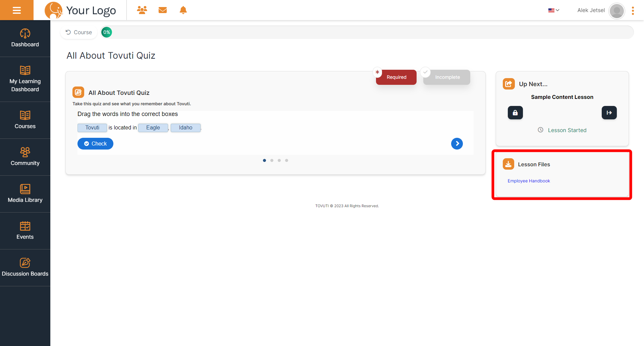
Task: Select the Tovuti draggable word
Action: click(x=92, y=128)
